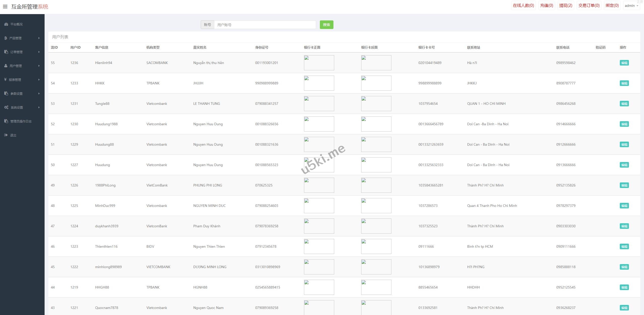The height and width of the screenshot is (315, 644).
Task: Click the 用户管理 person icon
Action: click(6, 66)
